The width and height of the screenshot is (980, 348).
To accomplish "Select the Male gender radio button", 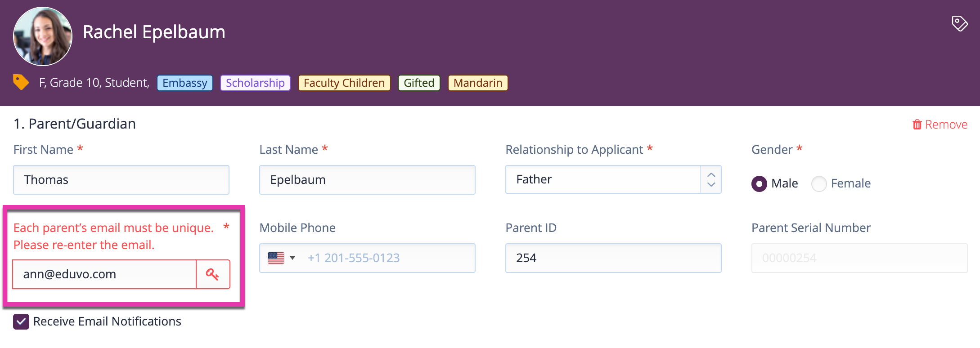I will pyautogui.click(x=759, y=183).
